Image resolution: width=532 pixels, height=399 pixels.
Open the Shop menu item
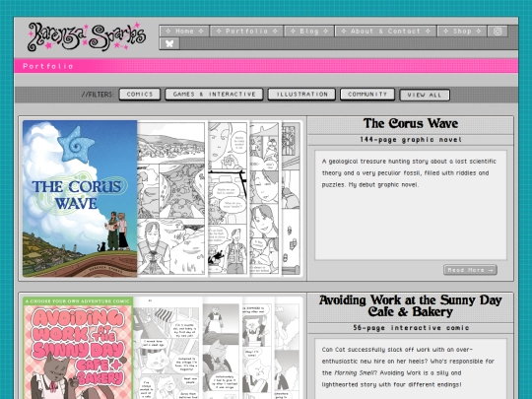(462, 32)
